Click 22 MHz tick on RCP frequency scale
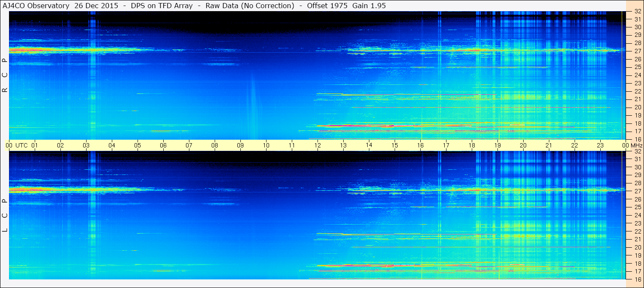 [x=637, y=91]
